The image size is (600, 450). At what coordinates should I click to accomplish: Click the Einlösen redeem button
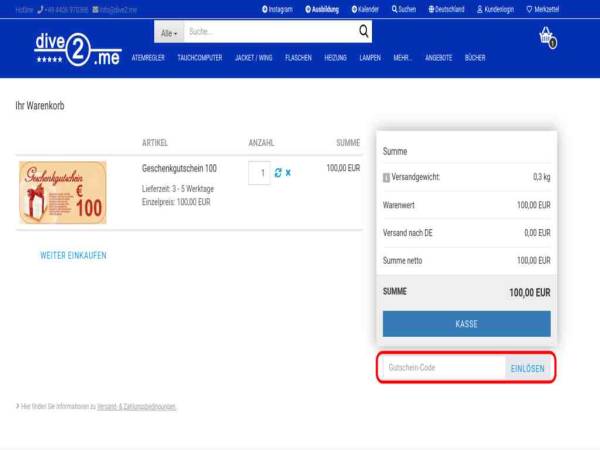[528, 368]
